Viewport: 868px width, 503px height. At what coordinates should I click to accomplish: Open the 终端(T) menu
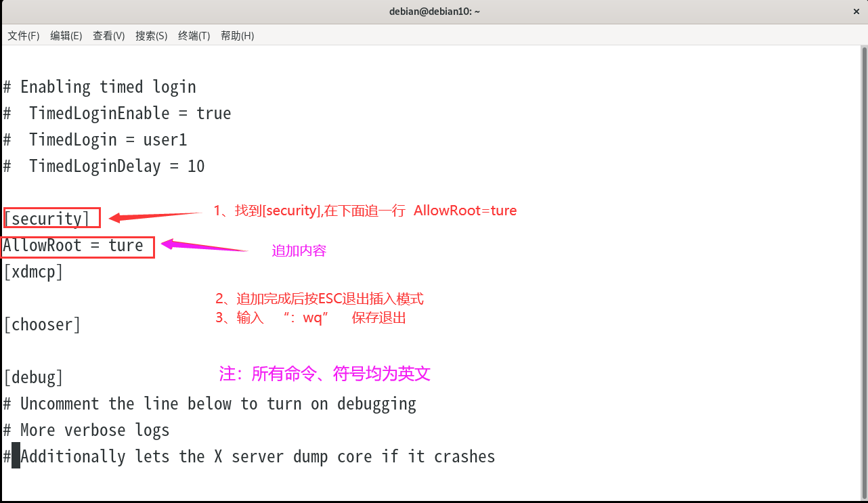[194, 35]
